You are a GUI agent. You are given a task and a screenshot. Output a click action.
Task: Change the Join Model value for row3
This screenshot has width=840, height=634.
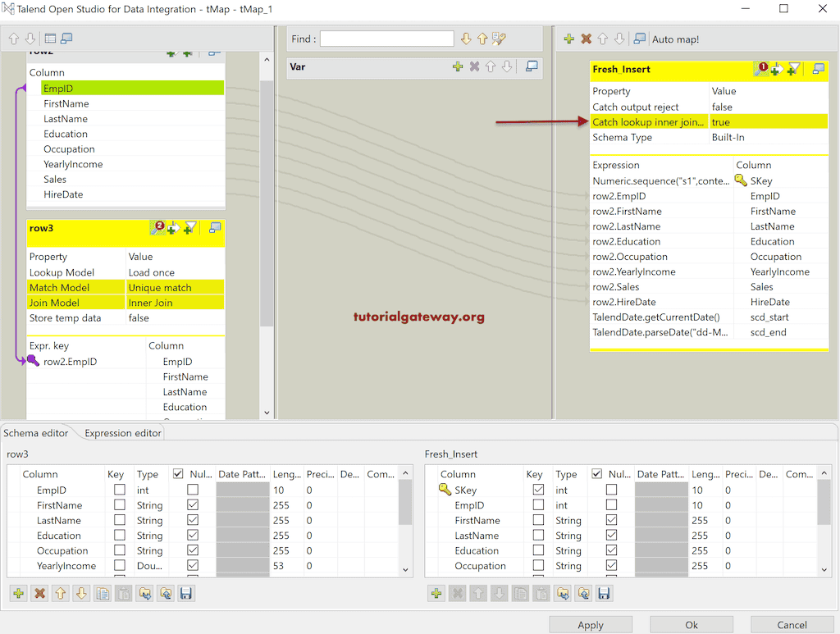pos(172,302)
